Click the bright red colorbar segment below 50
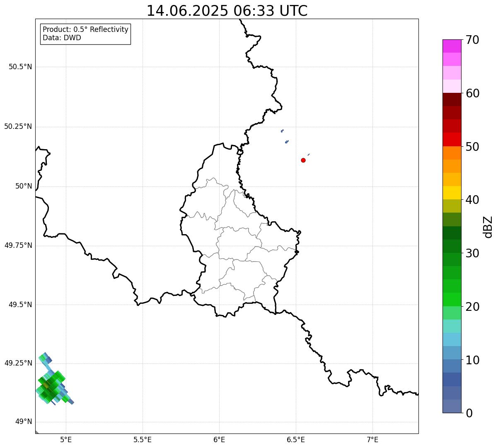 click(x=452, y=140)
